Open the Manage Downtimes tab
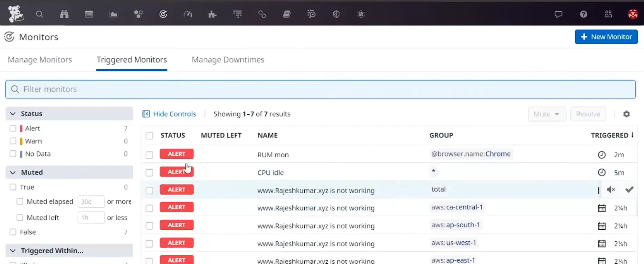644x264 pixels. (x=228, y=60)
